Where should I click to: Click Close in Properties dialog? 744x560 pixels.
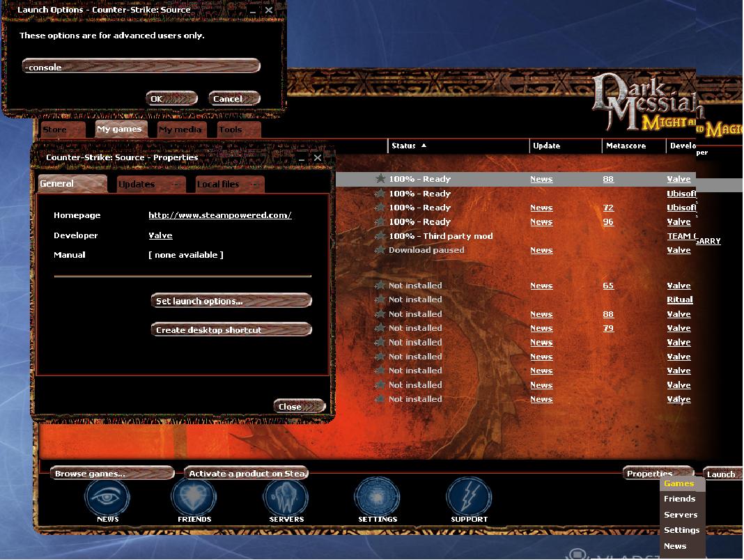(300, 406)
